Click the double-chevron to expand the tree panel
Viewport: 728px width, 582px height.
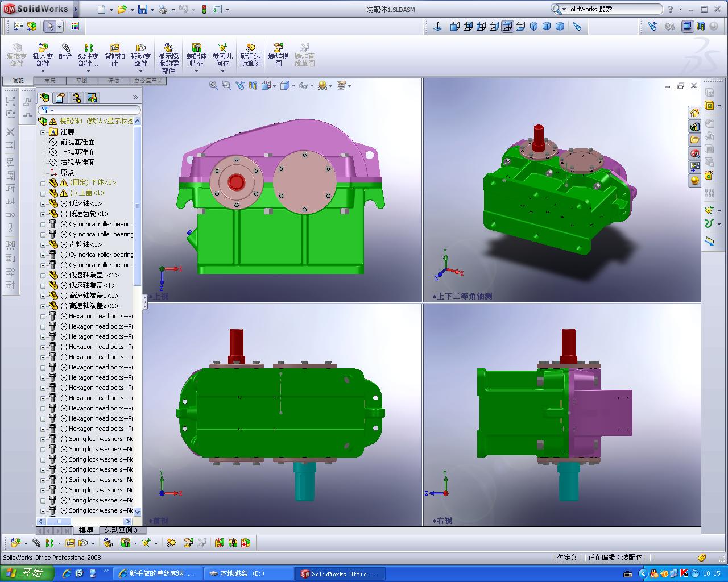coord(135,98)
